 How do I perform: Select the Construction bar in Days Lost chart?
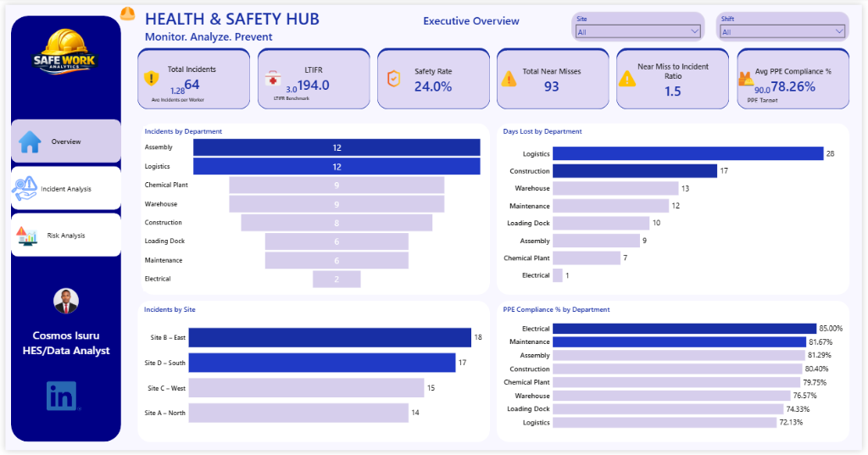click(x=635, y=171)
